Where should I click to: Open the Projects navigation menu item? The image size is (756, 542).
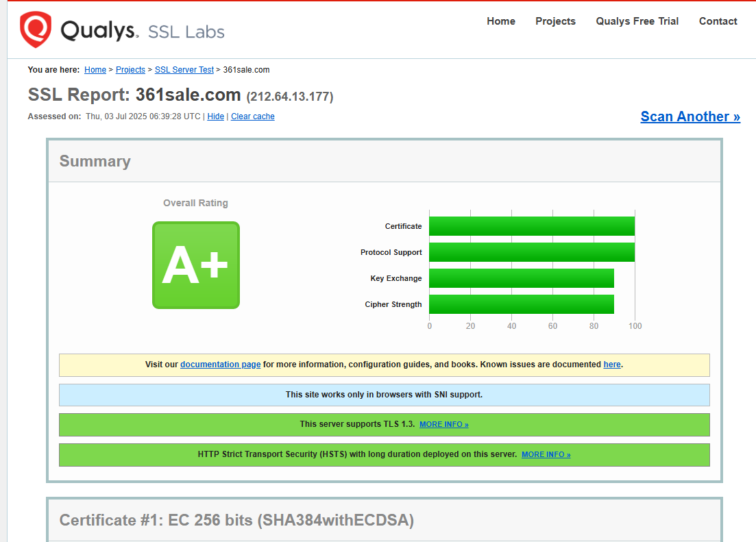(x=555, y=21)
